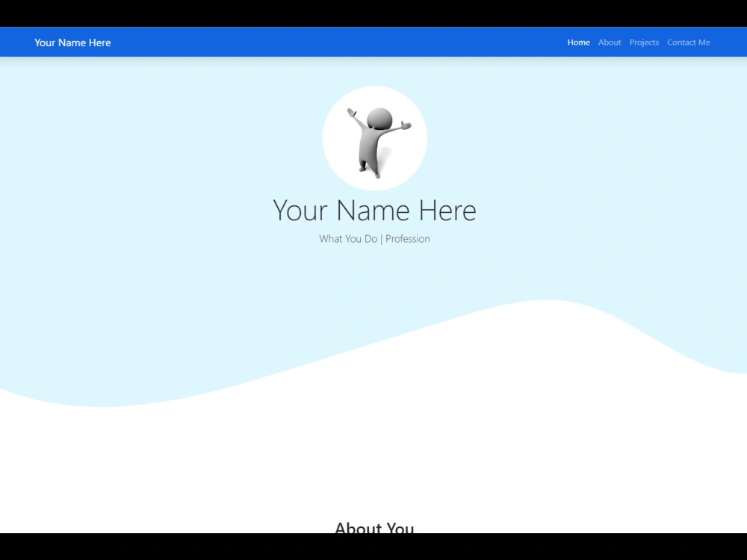
Task: Go to the About nav link
Action: pyautogui.click(x=610, y=43)
